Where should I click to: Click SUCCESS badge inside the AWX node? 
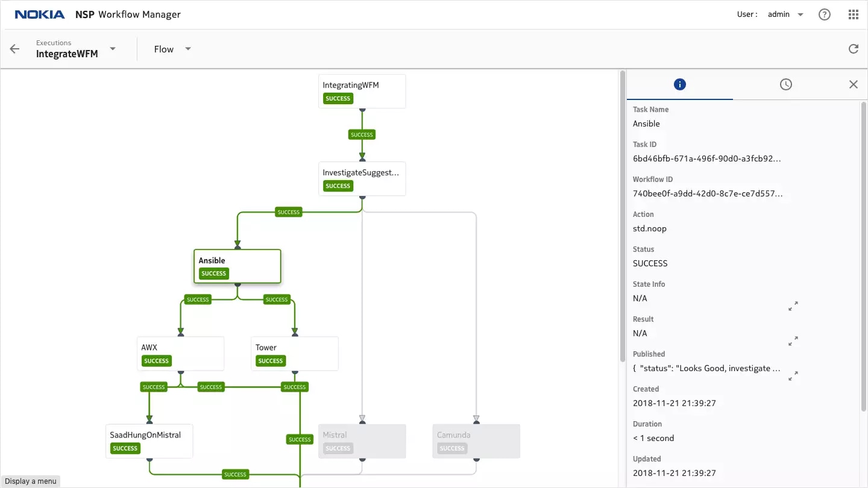click(156, 361)
